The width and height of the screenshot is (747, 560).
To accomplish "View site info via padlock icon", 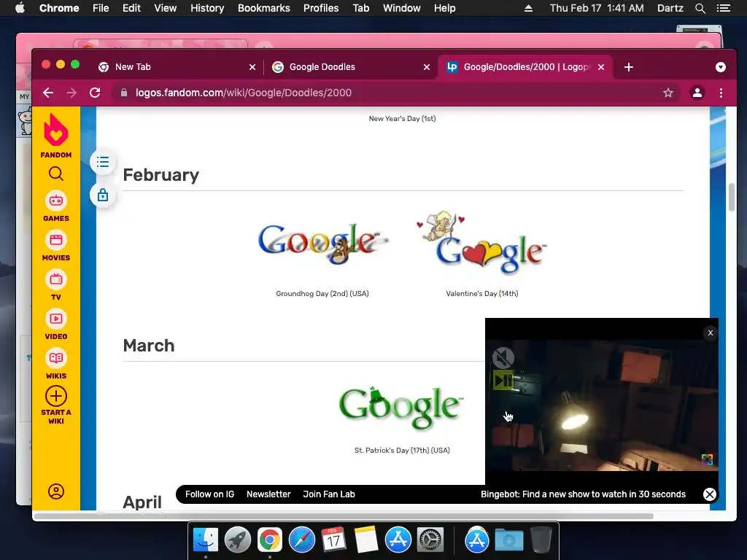I will (124, 93).
